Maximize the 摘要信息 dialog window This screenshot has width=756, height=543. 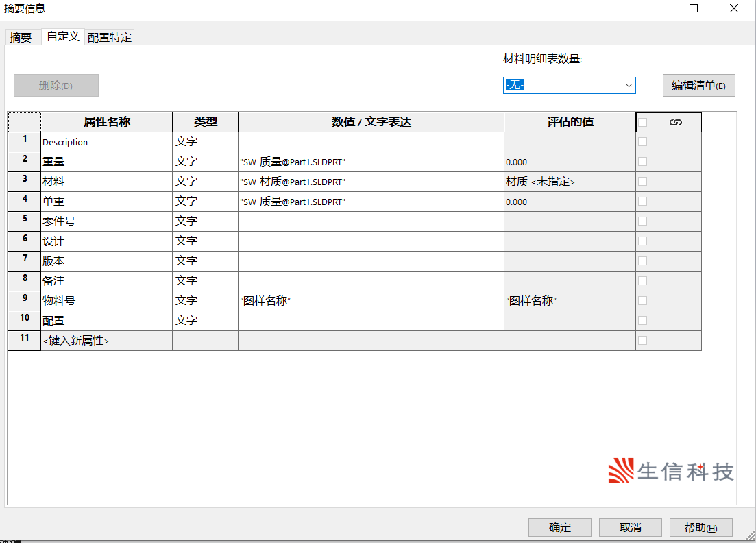tap(694, 9)
